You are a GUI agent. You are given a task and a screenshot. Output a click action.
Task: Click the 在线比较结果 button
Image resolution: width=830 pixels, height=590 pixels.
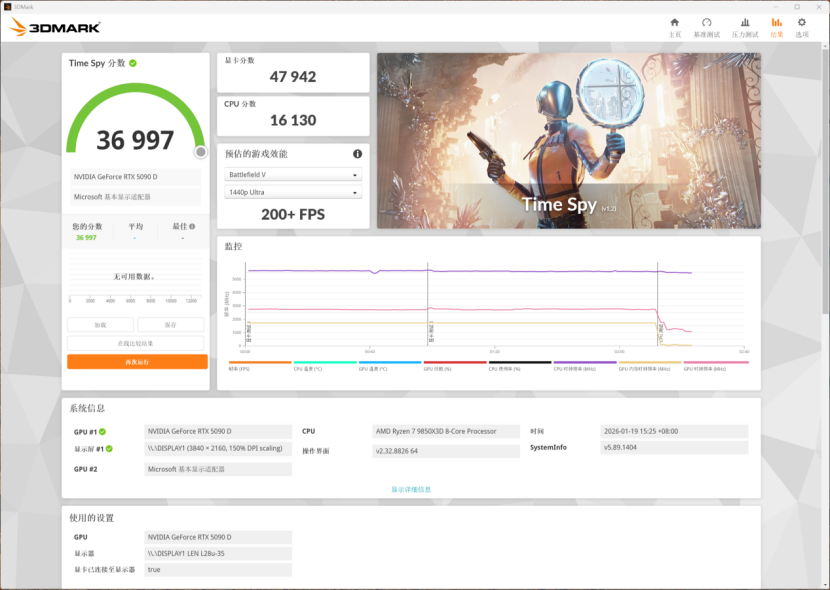point(137,343)
